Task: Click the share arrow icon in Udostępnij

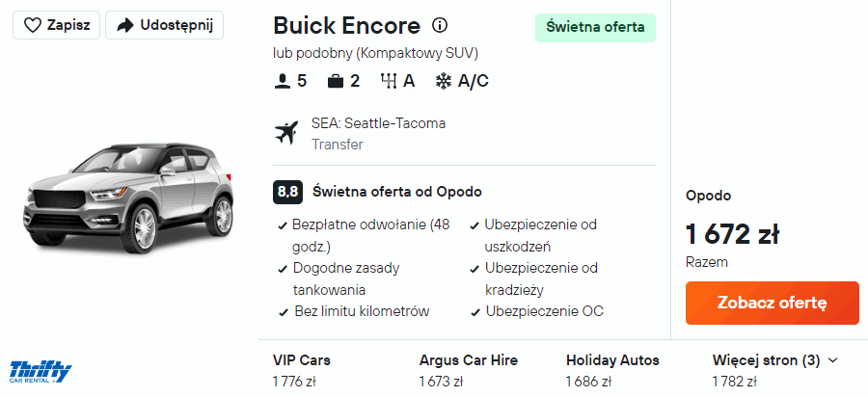Action: click(124, 26)
